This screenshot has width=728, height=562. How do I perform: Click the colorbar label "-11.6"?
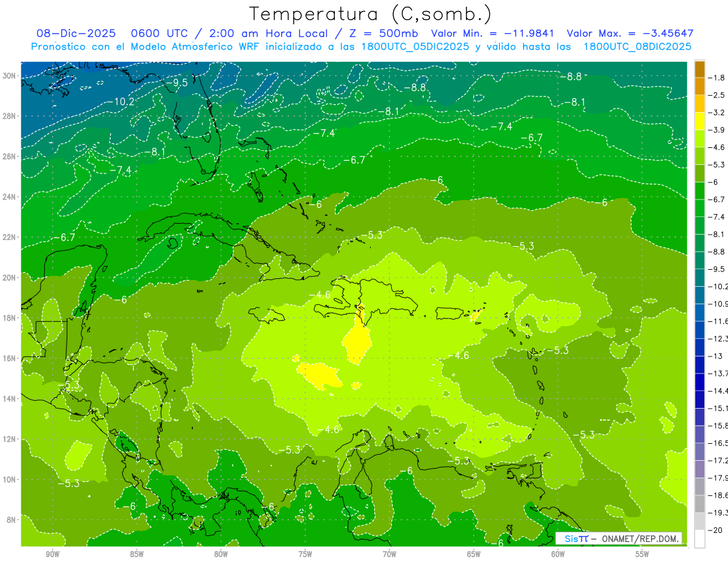(718, 321)
